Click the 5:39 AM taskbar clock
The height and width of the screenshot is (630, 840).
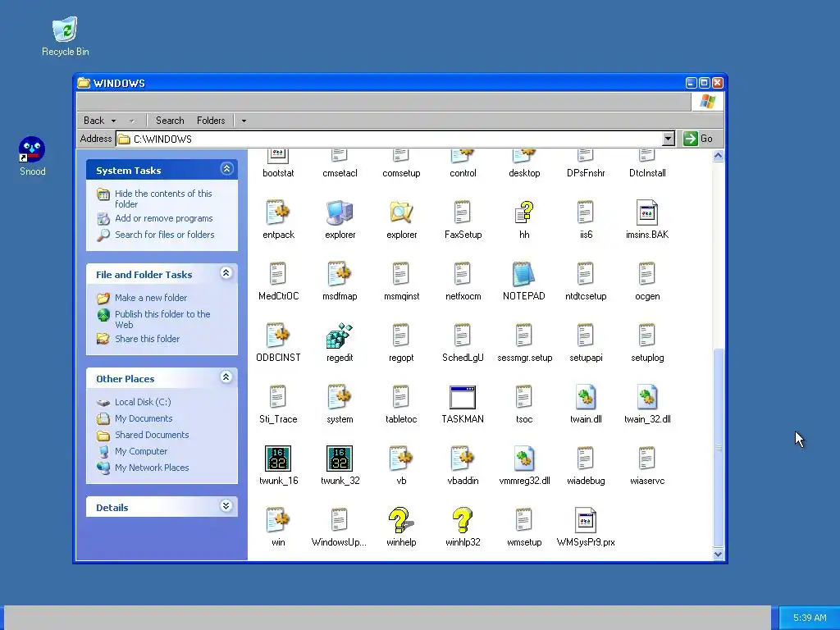810,618
